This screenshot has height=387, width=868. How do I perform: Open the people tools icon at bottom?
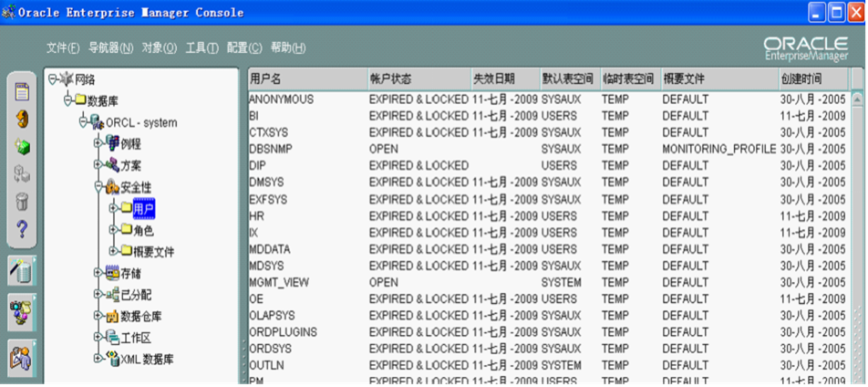[22, 357]
